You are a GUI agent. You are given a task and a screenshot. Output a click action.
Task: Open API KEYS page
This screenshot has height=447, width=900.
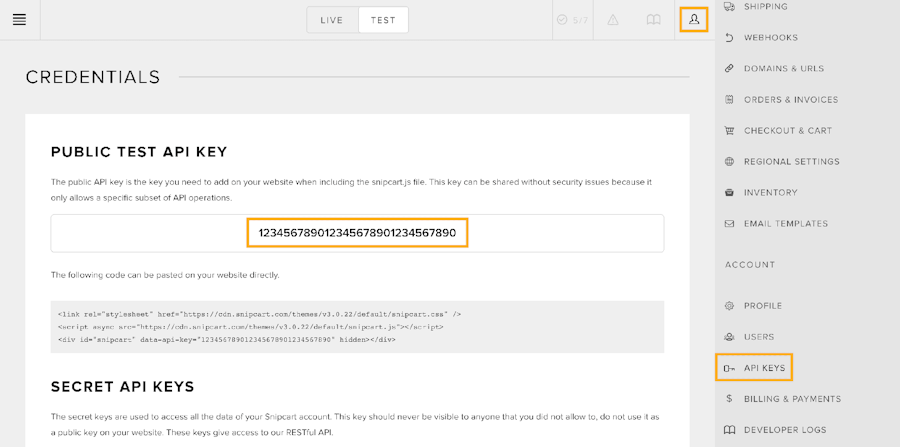765,368
